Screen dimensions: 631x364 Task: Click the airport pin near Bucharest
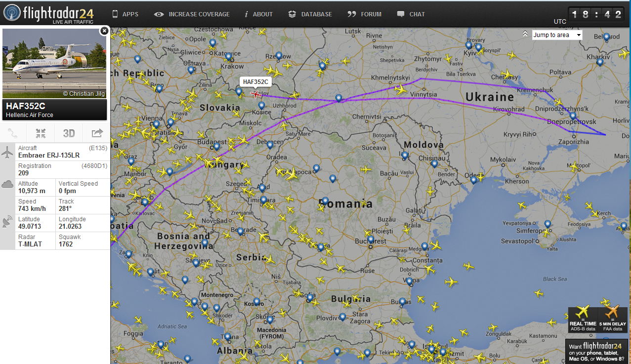tap(371, 234)
